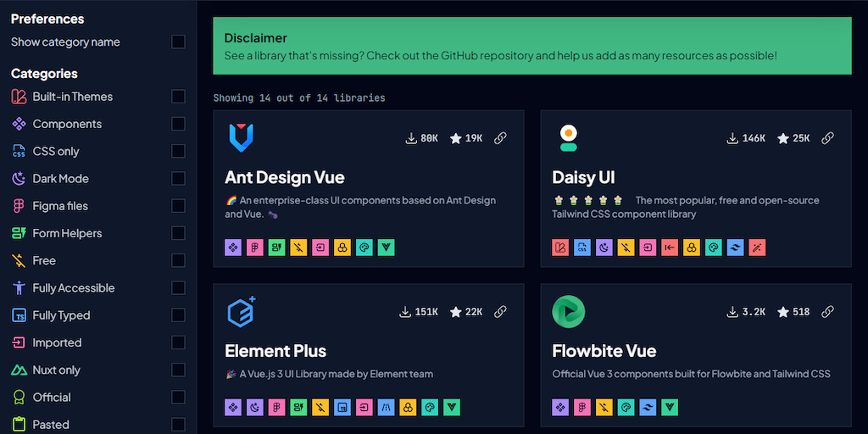
Task: Click download icon on Daisy UI card
Action: coord(732,138)
